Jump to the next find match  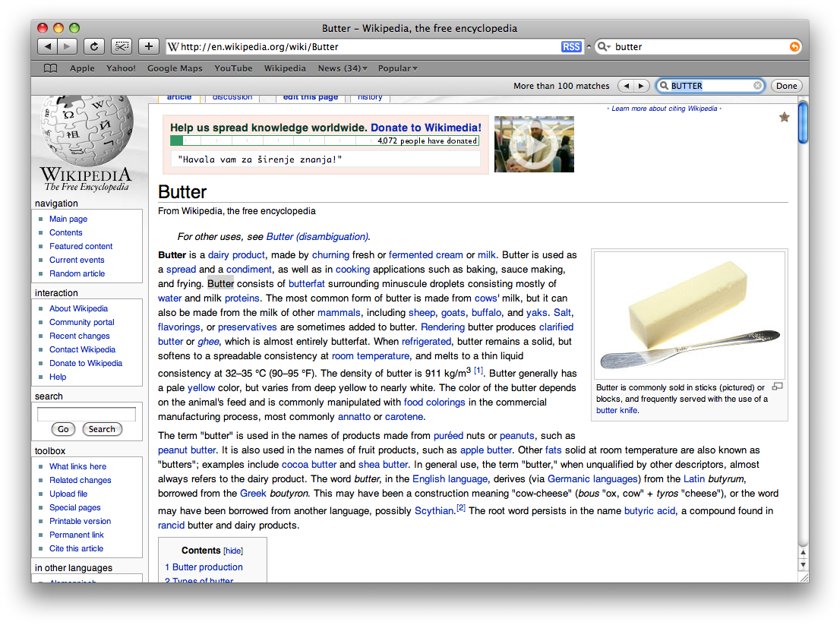641,86
